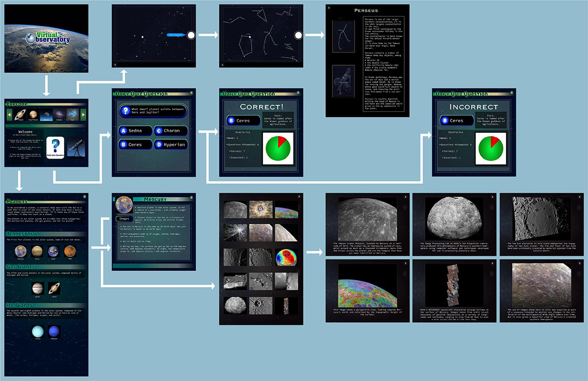Screen dimensions: 588x381
Task: Tap the white shutter circle on the constellation view
Action: (x=298, y=35)
